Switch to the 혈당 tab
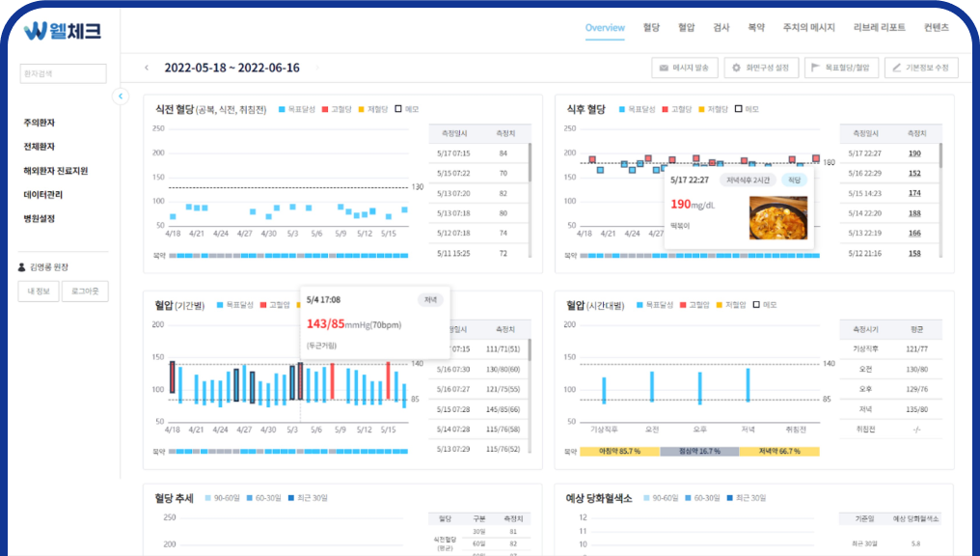This screenshot has height=556, width=980. (x=652, y=29)
